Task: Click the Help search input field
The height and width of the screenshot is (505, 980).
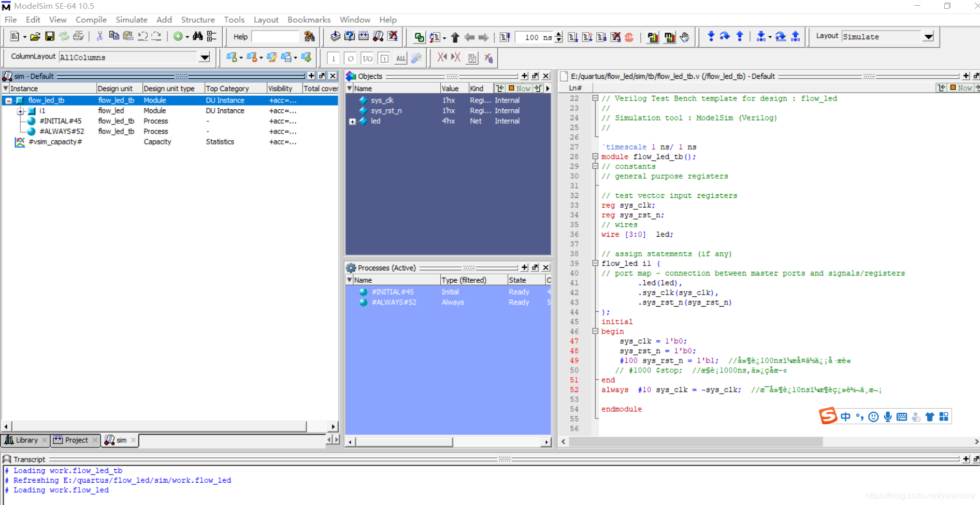Action: [x=275, y=37]
